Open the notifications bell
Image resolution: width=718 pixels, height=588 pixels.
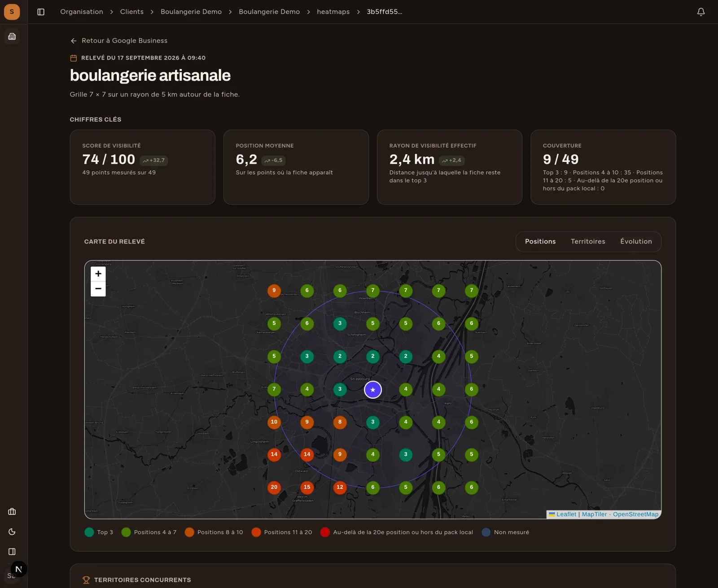(x=701, y=12)
